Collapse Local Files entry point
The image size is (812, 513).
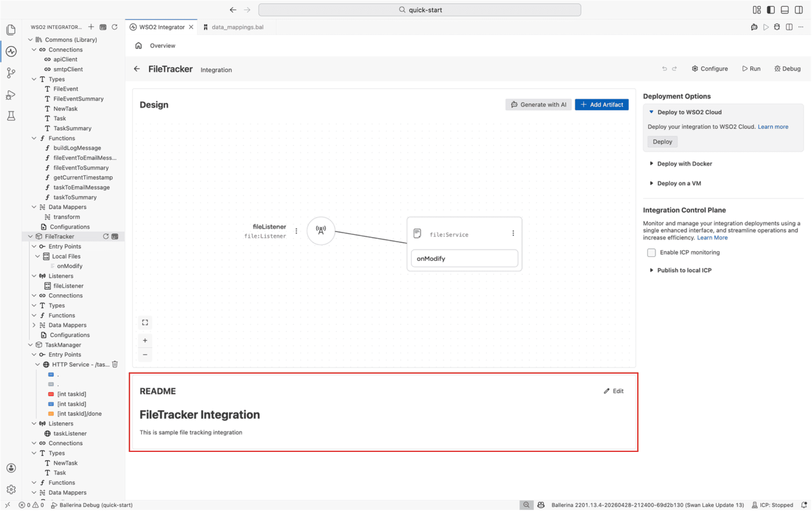(37, 256)
